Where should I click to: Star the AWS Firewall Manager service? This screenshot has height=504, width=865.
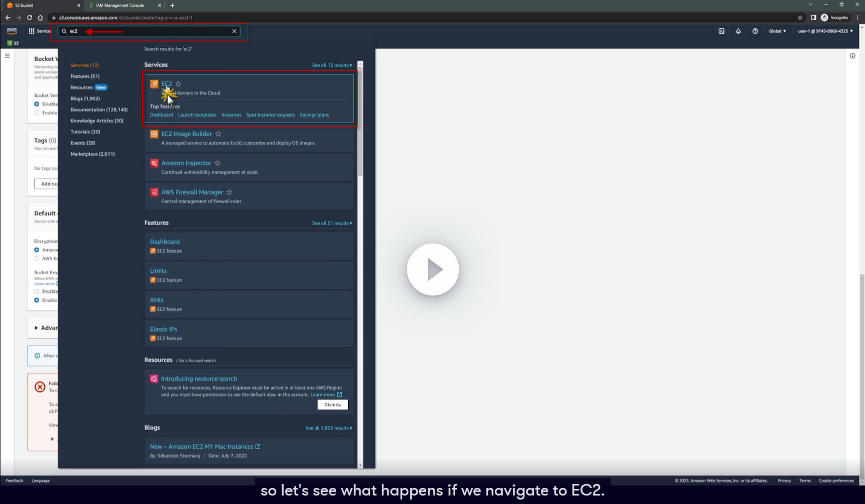pos(229,192)
